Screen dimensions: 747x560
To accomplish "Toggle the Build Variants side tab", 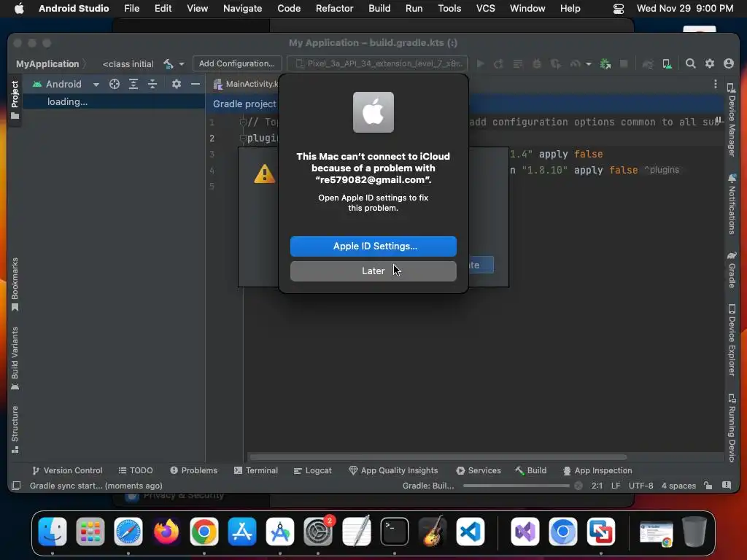I will pos(15,358).
